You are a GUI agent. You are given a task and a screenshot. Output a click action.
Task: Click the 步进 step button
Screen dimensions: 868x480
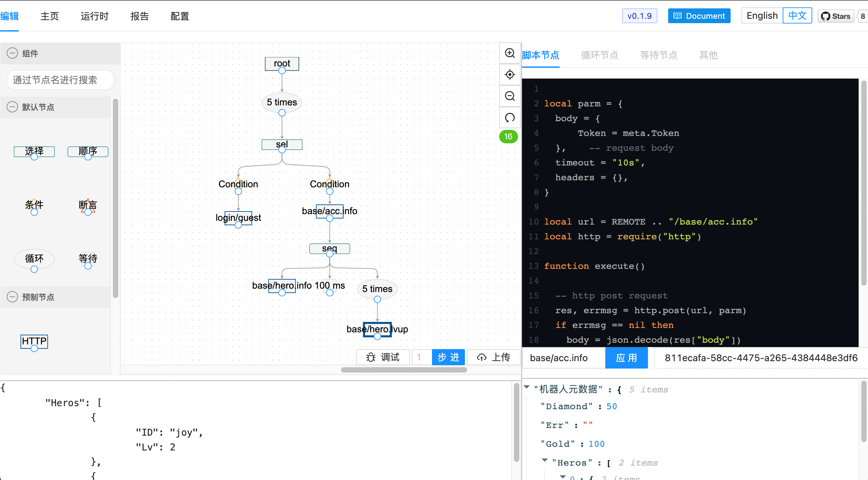[448, 357]
